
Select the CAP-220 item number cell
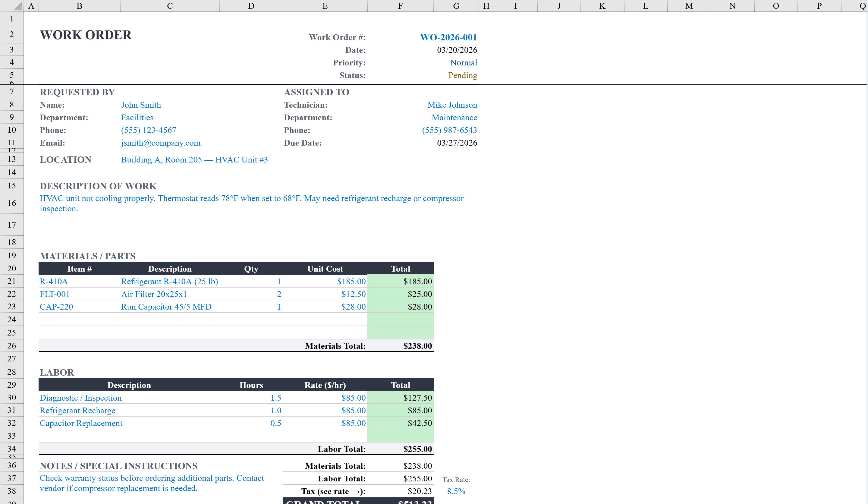coord(56,307)
